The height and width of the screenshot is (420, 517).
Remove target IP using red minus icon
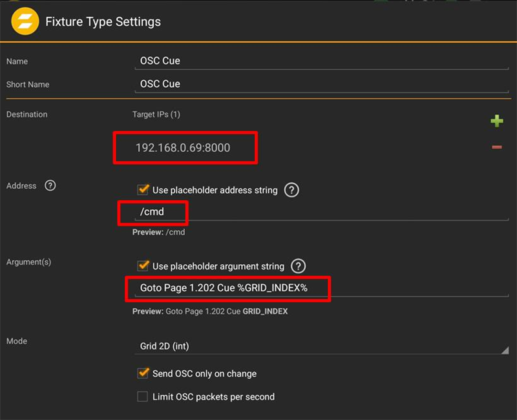(x=496, y=147)
